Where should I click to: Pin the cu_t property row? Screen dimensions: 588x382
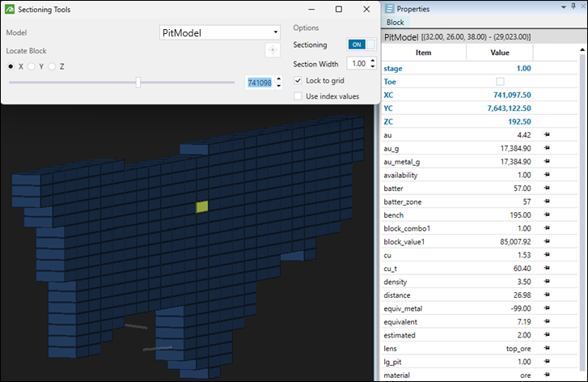point(547,268)
